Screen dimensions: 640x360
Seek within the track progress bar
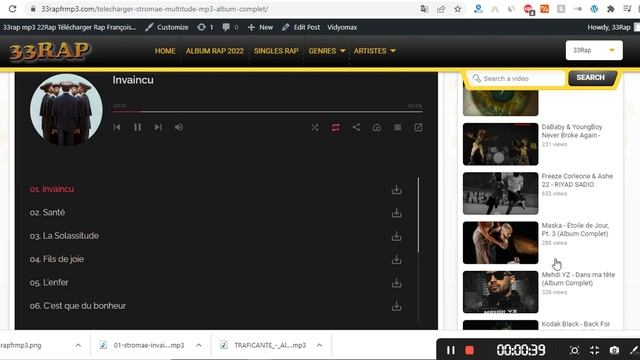[268, 111]
